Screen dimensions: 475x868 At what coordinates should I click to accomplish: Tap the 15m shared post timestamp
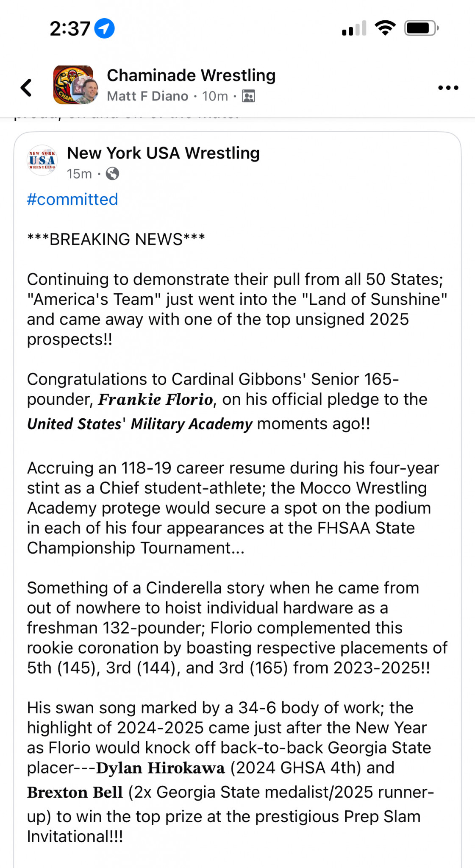(79, 174)
